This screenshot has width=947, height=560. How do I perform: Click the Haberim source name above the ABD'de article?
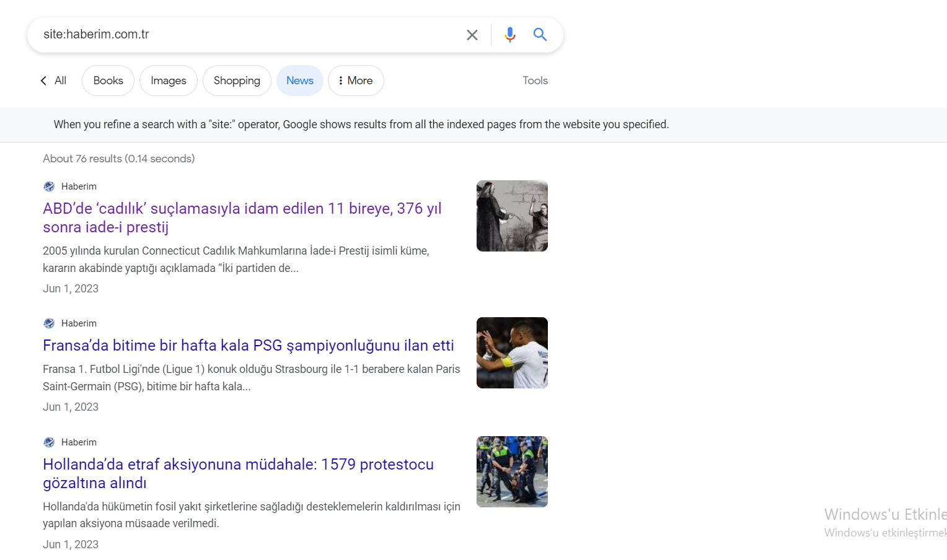(79, 186)
